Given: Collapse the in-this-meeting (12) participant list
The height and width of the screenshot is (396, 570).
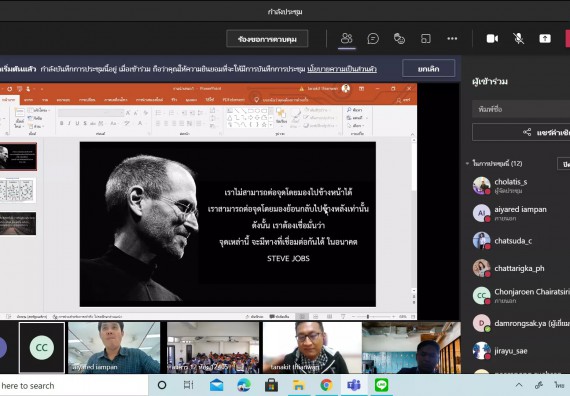Looking at the screenshot, I should pyautogui.click(x=467, y=164).
